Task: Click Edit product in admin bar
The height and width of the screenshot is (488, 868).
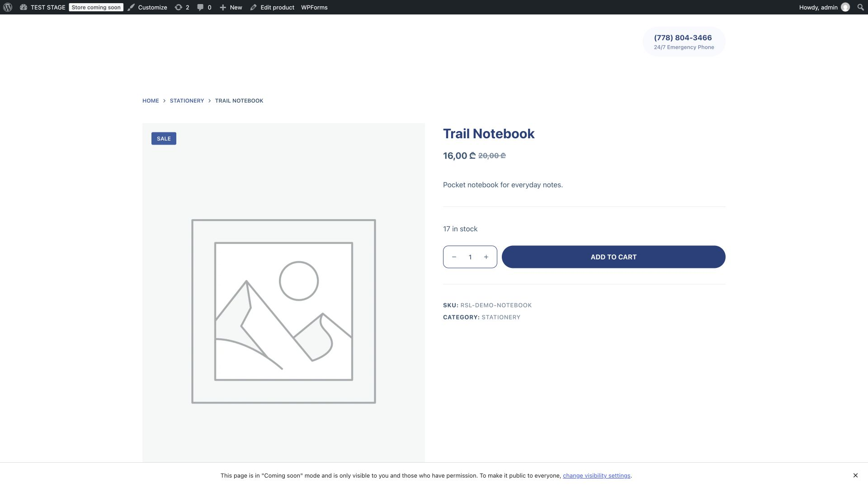Action: tap(272, 7)
